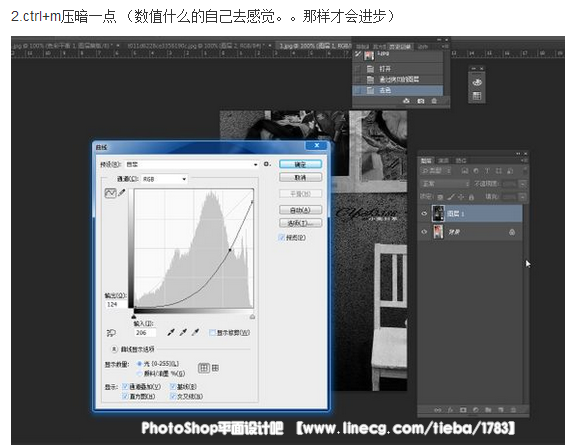Open the History panel flyout menu
565x445 pixels.
click(446, 46)
